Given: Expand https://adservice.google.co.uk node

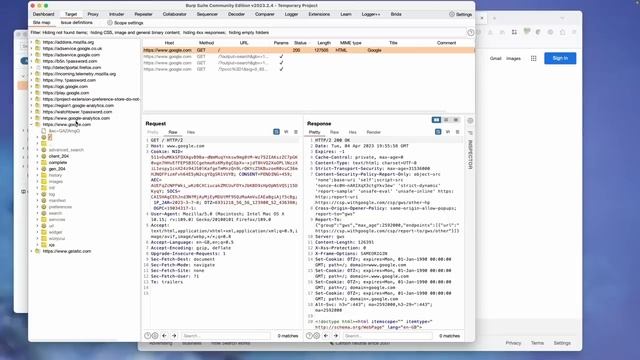Looking at the screenshot, I should point(31,49).
